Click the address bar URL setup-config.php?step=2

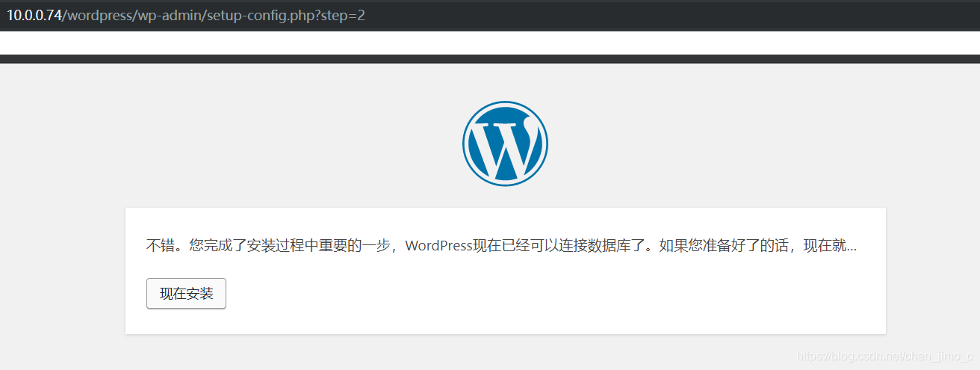(x=186, y=15)
